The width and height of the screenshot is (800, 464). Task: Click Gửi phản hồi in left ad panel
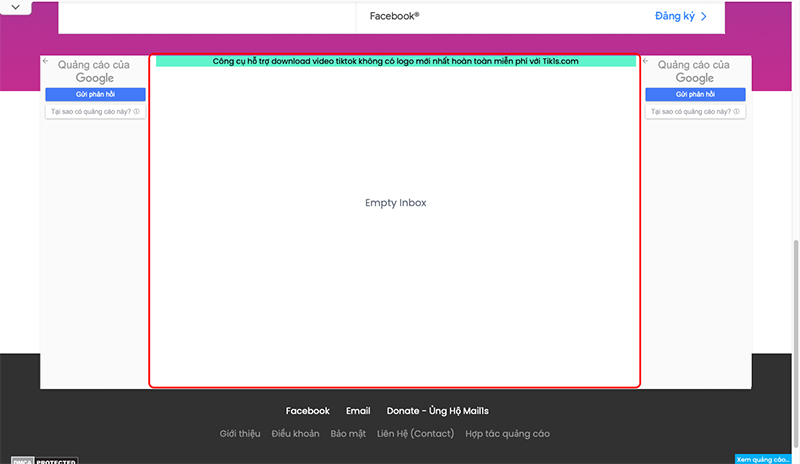95,94
